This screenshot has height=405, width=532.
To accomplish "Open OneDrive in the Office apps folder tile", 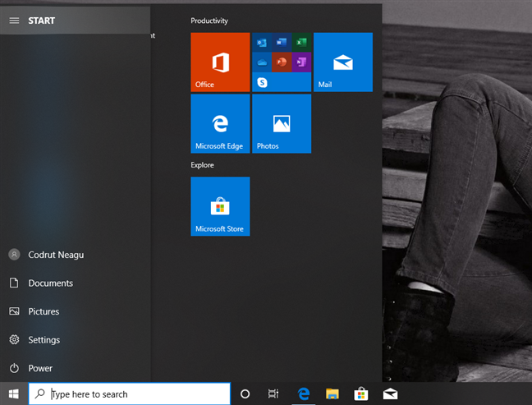I will point(262,62).
